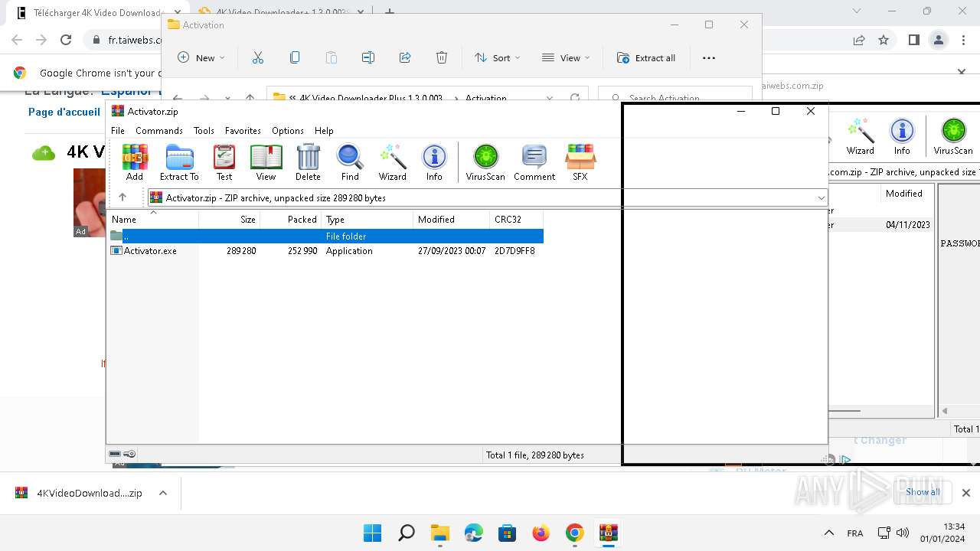Screen dimensions: 980x551
Task: Click the Add icon in Activator.zip WinRAR toolbar
Action: click(x=135, y=162)
